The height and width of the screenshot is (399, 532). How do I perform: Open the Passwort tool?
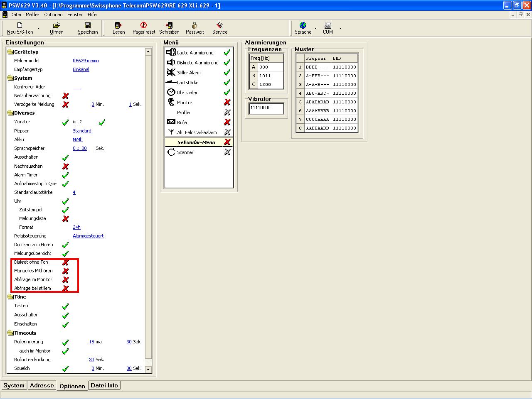click(195, 25)
